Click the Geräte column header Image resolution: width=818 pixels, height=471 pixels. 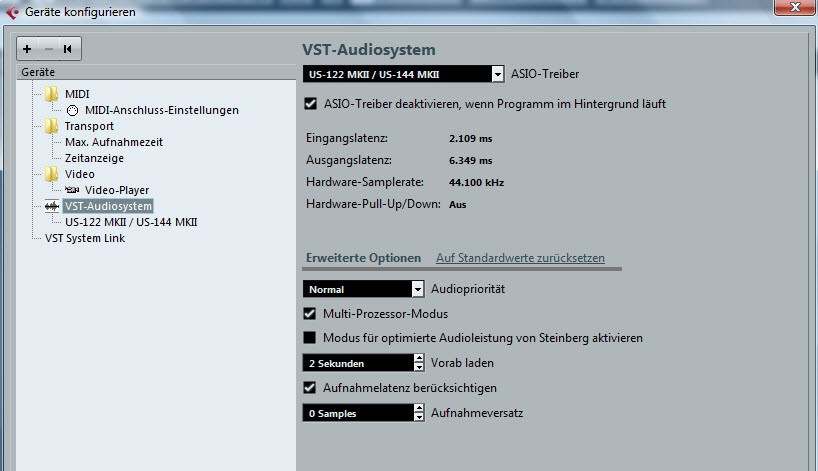(x=156, y=72)
